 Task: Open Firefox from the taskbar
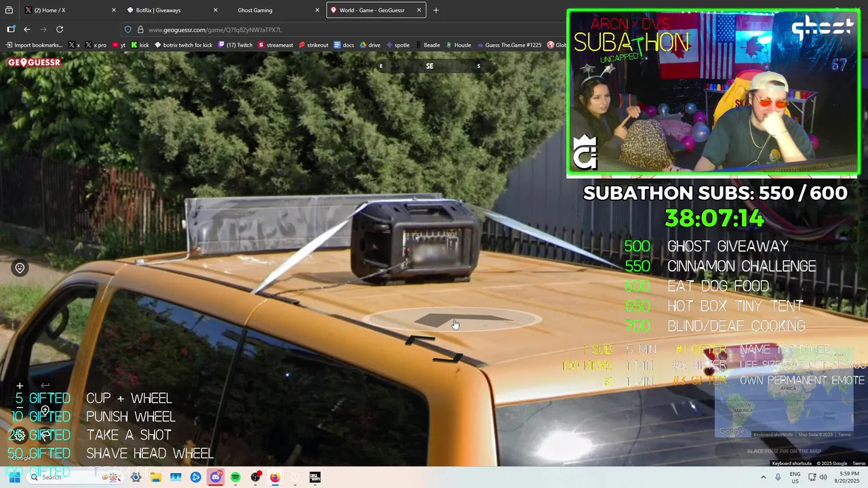pyautogui.click(x=275, y=477)
